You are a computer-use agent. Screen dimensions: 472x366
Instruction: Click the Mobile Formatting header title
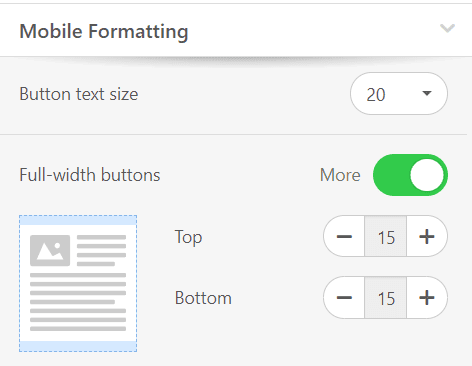coord(104,32)
